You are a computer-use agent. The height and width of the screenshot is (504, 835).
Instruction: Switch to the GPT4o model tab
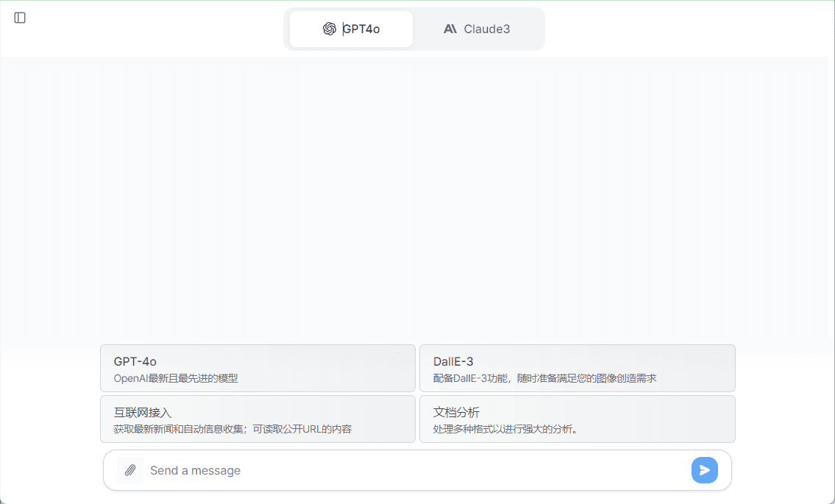click(352, 29)
